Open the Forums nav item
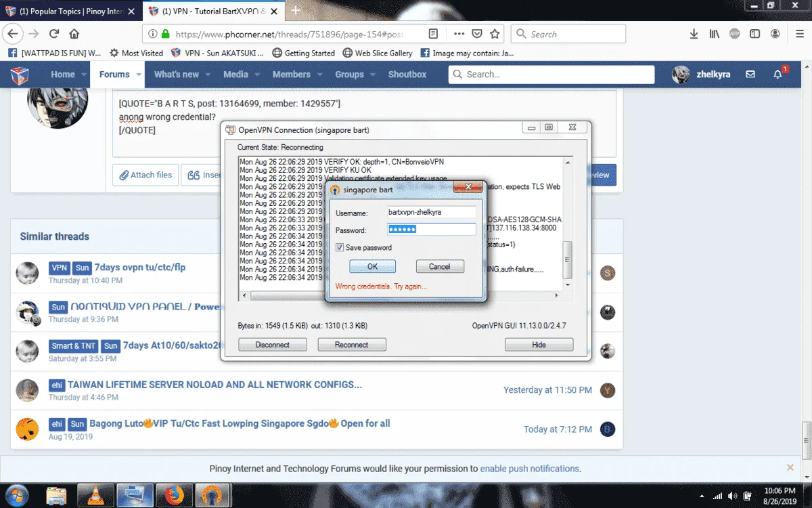Viewport: 812px width, 508px height. (x=114, y=75)
